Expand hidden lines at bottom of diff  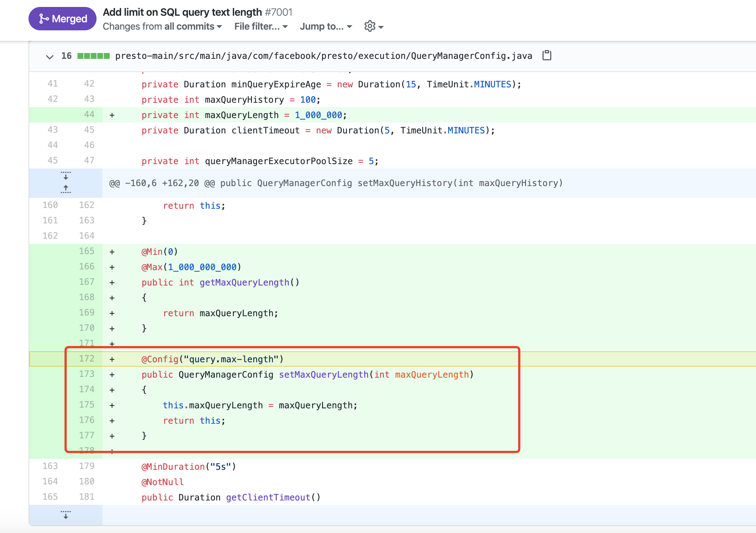point(66,515)
